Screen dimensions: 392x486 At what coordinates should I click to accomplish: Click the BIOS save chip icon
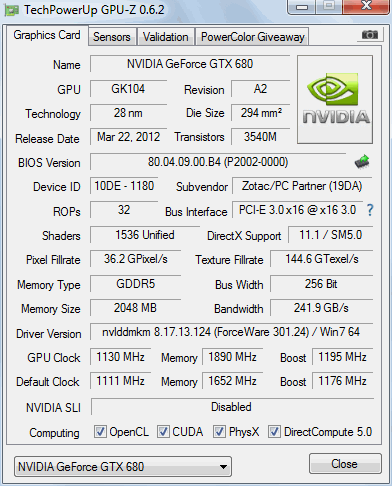[362, 162]
